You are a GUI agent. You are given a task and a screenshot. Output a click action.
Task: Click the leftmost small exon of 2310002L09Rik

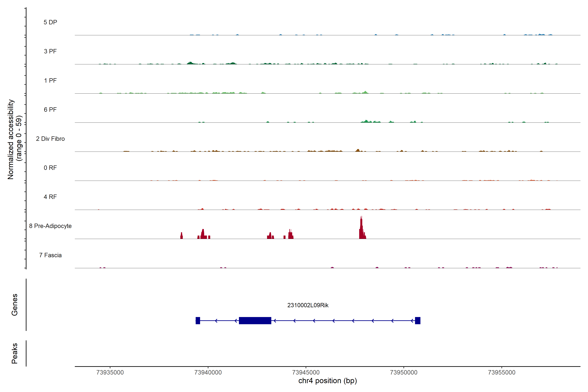(x=198, y=320)
